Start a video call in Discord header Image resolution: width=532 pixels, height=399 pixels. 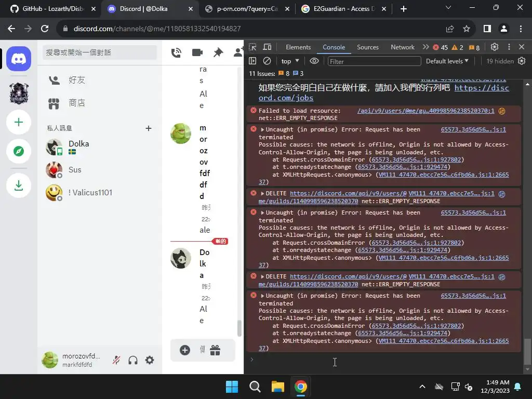tap(197, 52)
